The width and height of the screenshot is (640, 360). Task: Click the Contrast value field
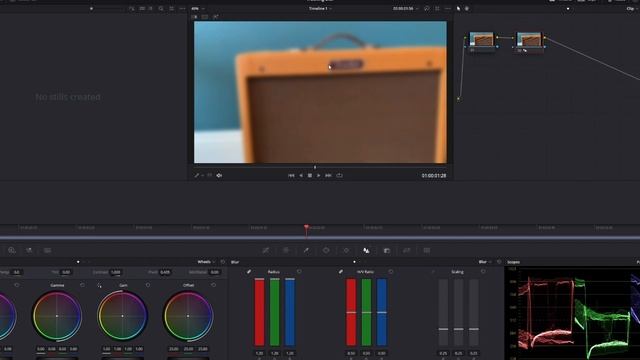click(116, 272)
